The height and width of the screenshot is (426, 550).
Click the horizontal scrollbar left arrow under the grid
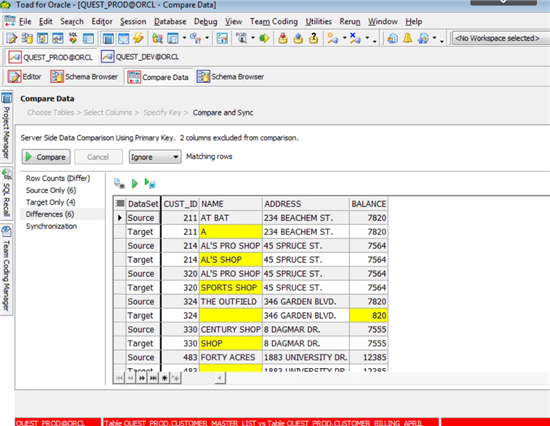[x=220, y=378]
